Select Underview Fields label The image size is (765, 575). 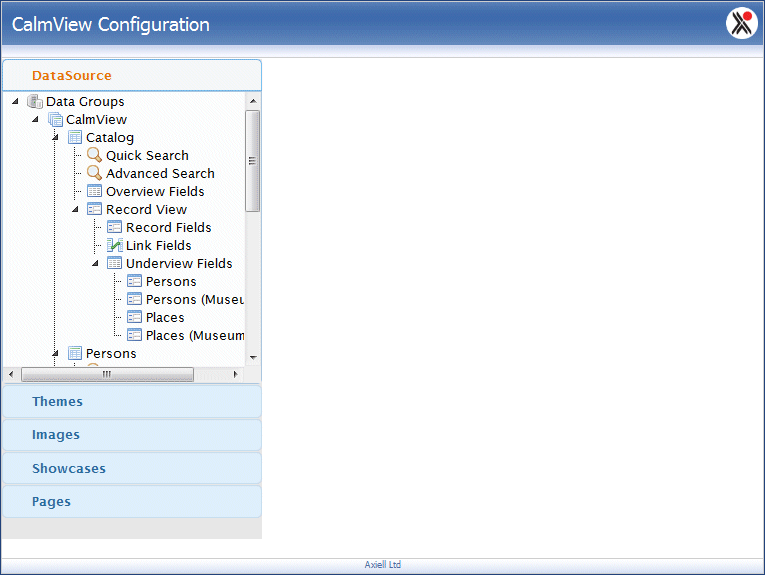pyautogui.click(x=179, y=264)
